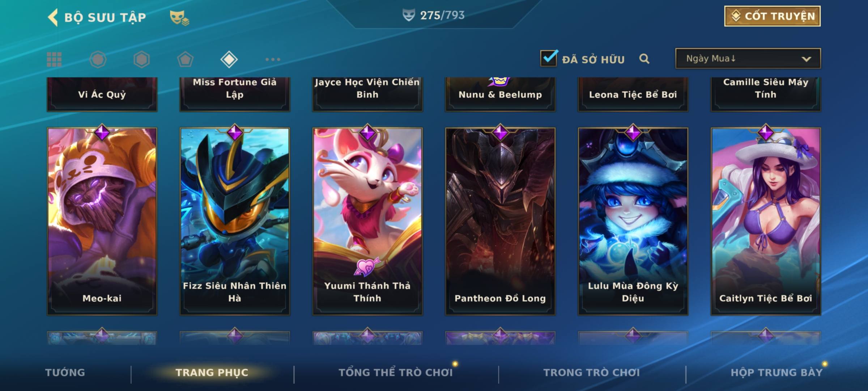The image size is (868, 391).
Task: Select the hexagon rarity filter icon
Action: pos(141,59)
